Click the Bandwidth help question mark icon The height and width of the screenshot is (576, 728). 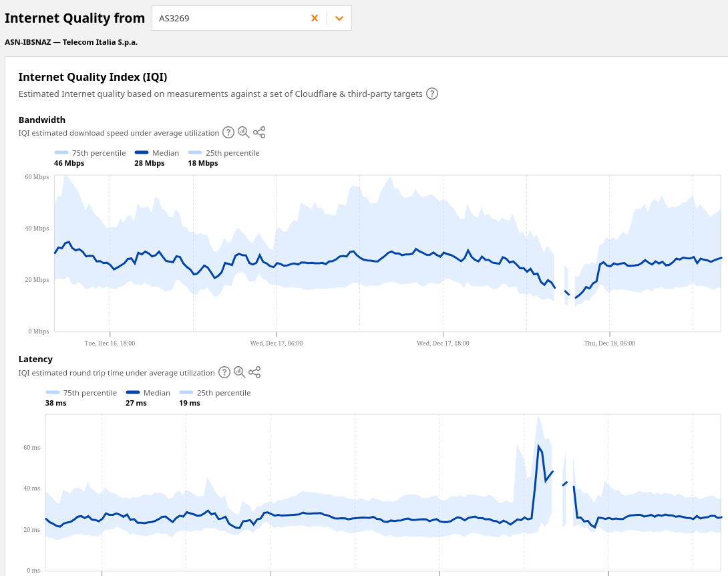[228, 132]
